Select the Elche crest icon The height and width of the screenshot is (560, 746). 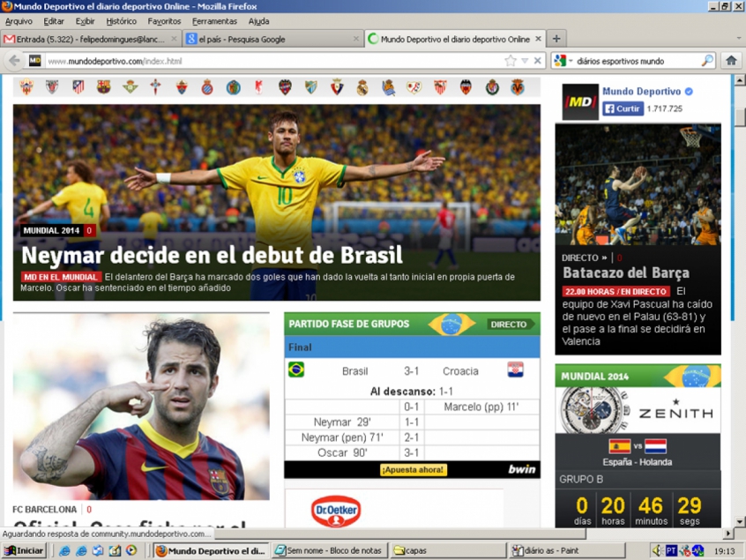click(182, 87)
